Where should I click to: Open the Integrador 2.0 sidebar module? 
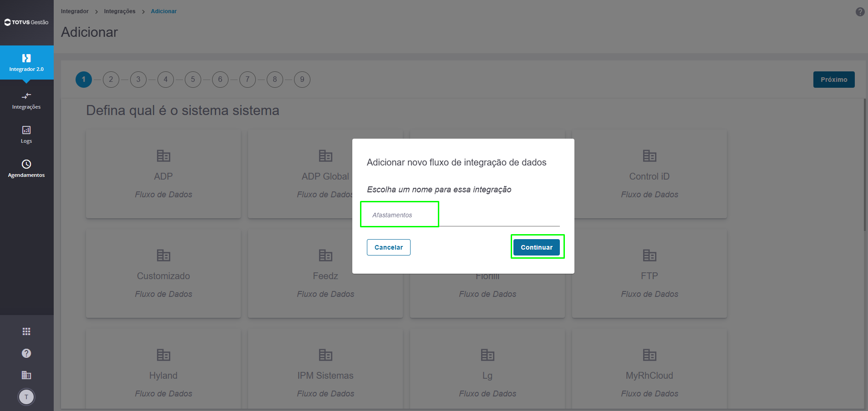(26, 63)
